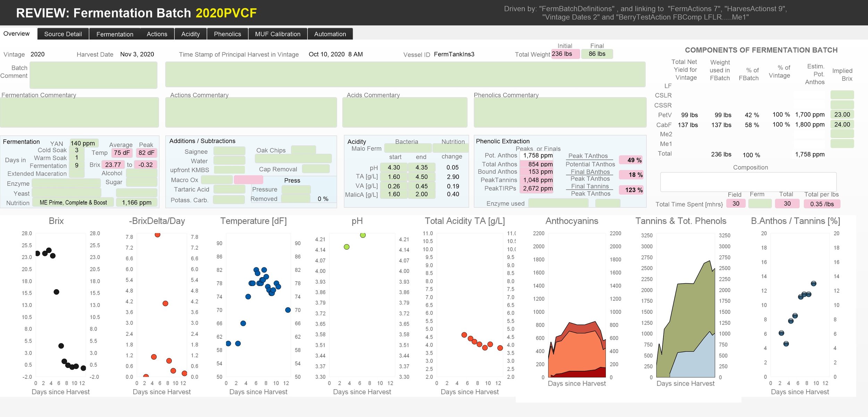Click the Acids Commentary box
The width and height of the screenshot is (868, 417).
[x=405, y=112]
